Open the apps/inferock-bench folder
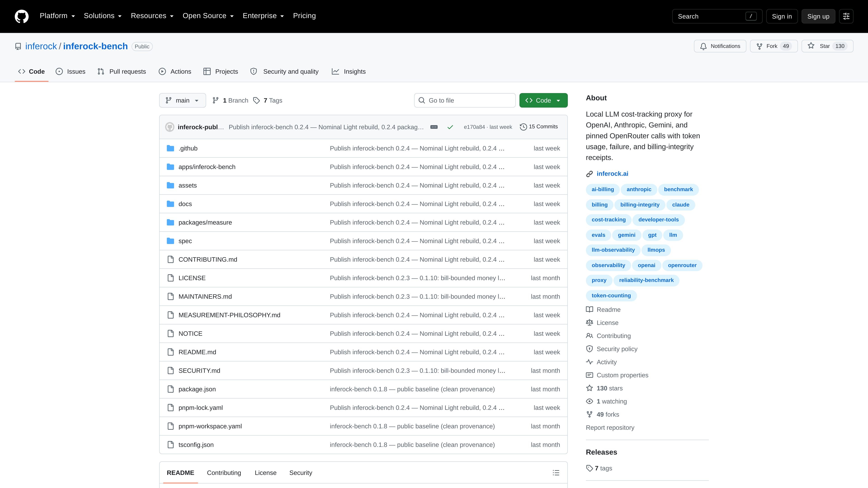 (x=207, y=167)
